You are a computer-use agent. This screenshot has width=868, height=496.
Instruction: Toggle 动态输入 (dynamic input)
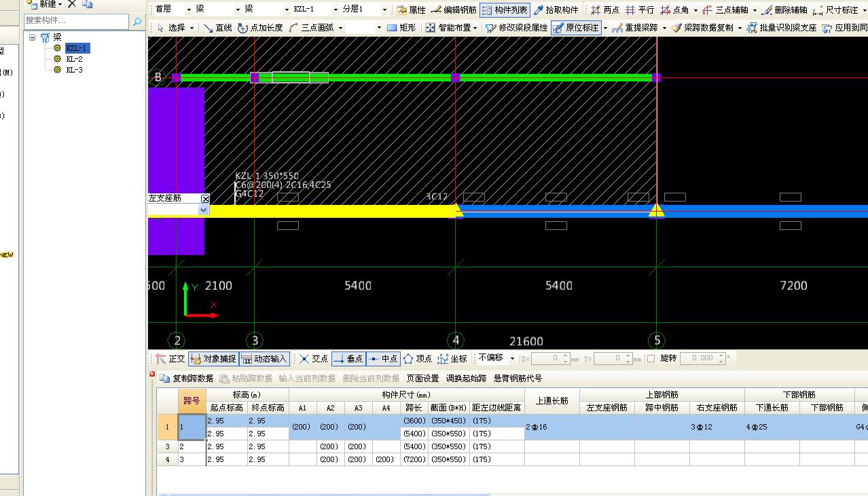pyautogui.click(x=264, y=359)
